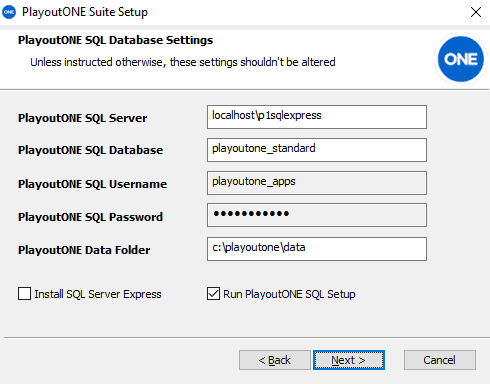
Task: Enable Install SQL Server Express checkbox
Action: [x=24, y=294]
